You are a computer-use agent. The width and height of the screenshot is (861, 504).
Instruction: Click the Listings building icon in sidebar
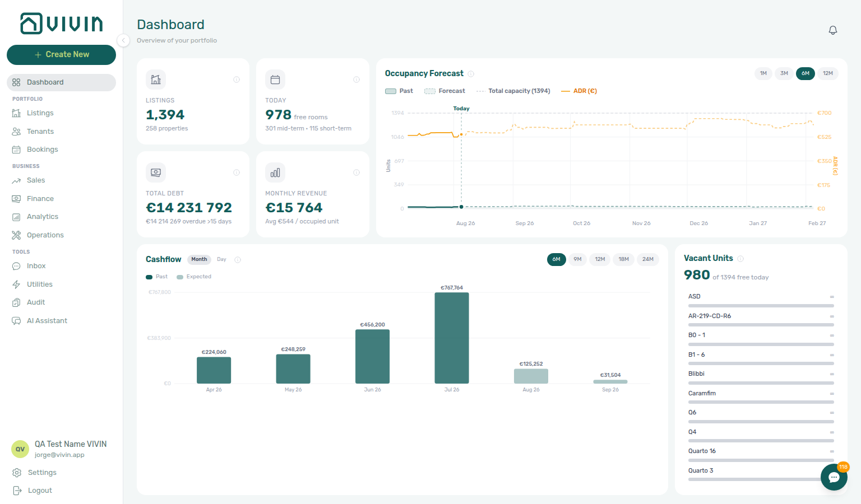(16, 113)
